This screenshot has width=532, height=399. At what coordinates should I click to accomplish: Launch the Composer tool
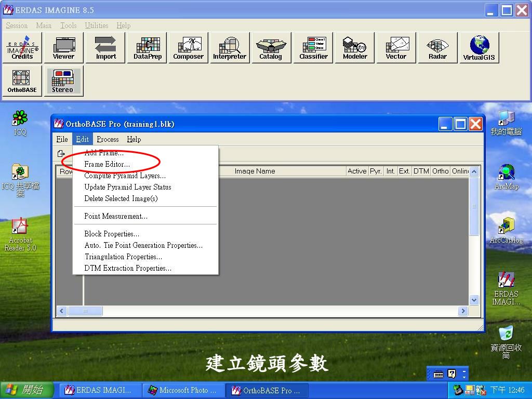(188, 48)
